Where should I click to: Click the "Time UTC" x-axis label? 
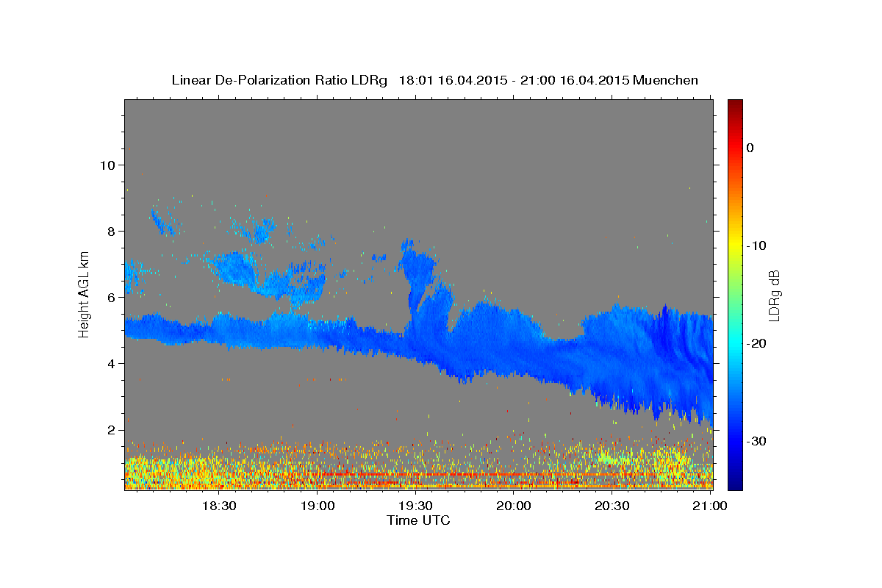tap(418, 520)
